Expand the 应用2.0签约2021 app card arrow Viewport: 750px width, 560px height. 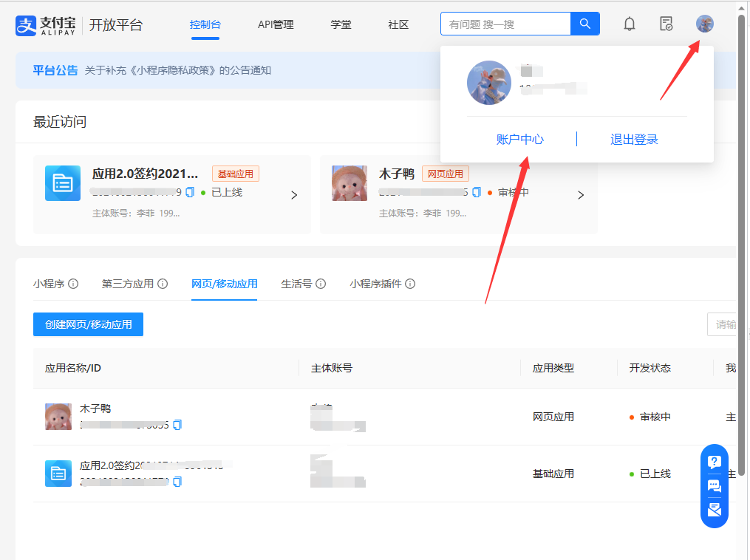[293, 194]
